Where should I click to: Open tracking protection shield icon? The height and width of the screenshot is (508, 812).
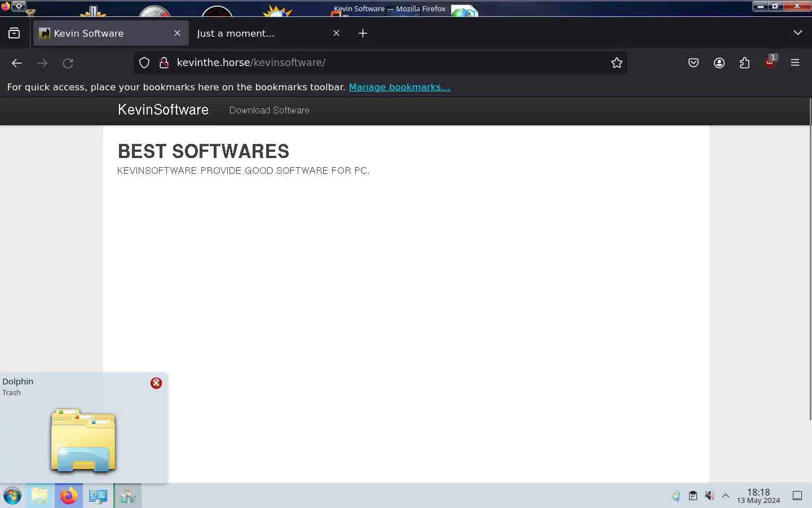click(x=144, y=63)
